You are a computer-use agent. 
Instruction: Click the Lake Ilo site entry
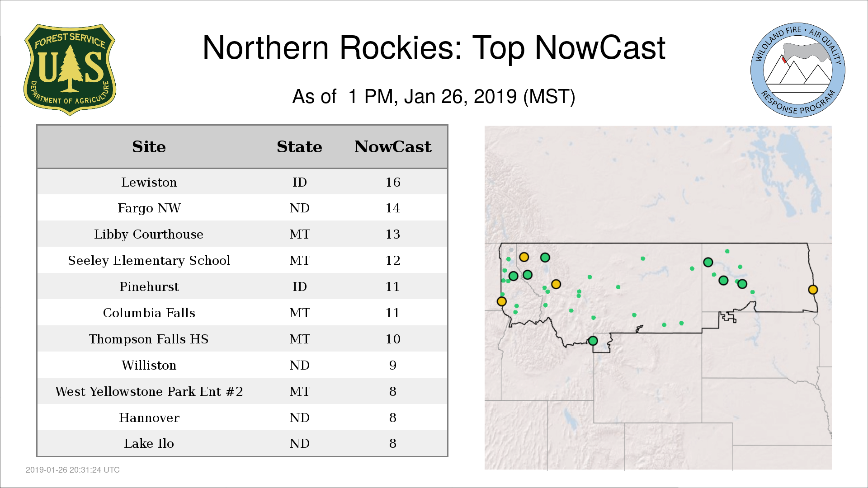tap(149, 444)
